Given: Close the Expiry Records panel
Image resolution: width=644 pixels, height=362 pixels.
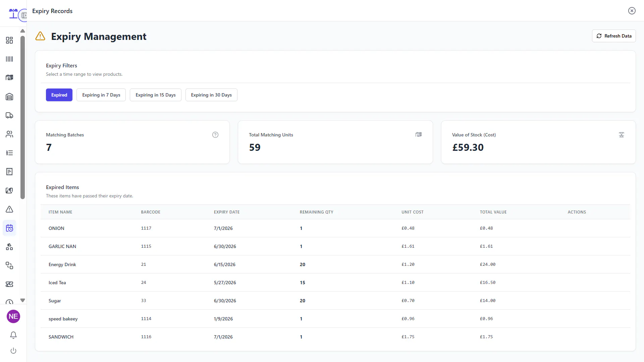Looking at the screenshot, I should (632, 11).
